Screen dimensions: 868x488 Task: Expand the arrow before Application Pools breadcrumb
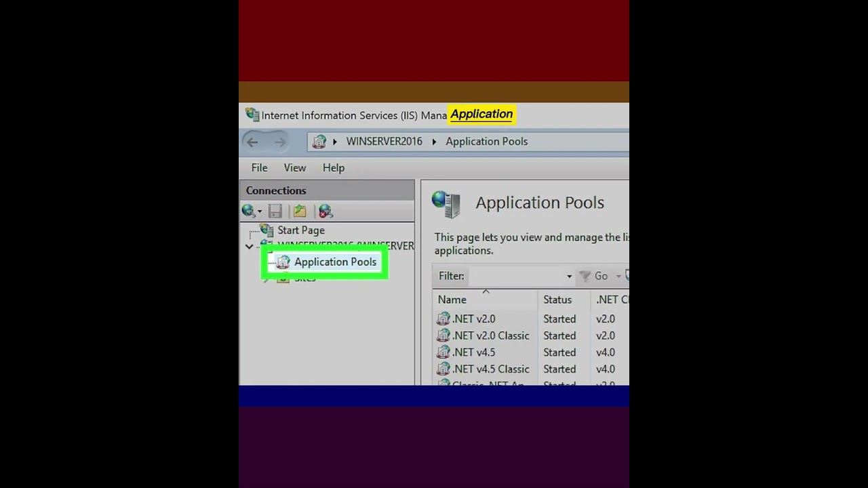tap(435, 142)
